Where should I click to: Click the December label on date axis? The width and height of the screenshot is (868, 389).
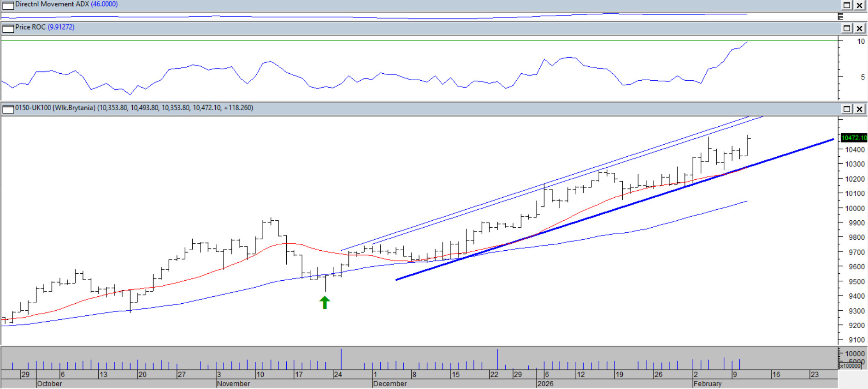point(390,383)
